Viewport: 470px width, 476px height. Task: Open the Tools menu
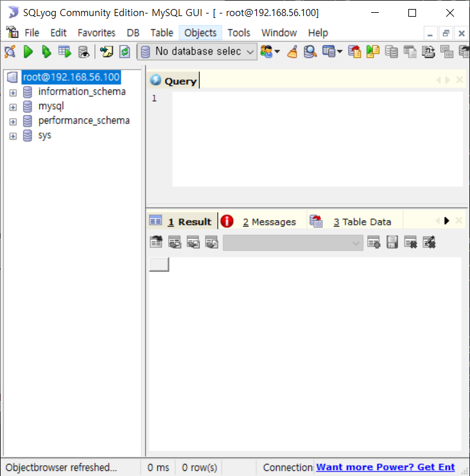point(239,33)
